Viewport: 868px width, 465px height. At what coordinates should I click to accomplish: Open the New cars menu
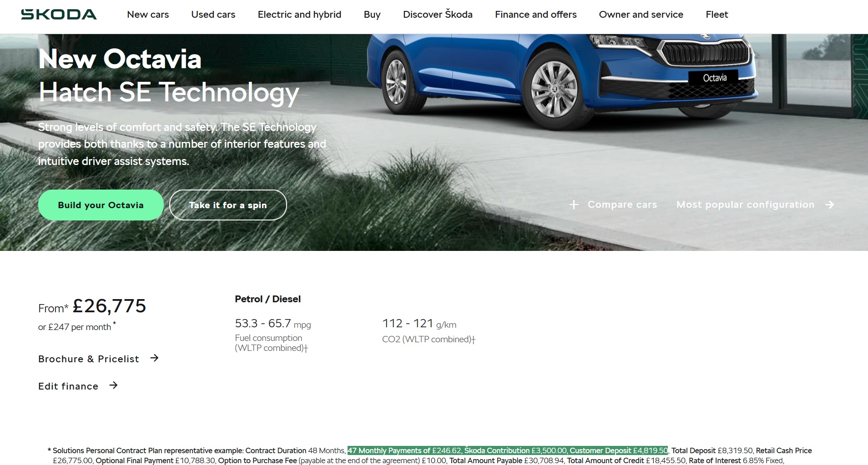148,15
